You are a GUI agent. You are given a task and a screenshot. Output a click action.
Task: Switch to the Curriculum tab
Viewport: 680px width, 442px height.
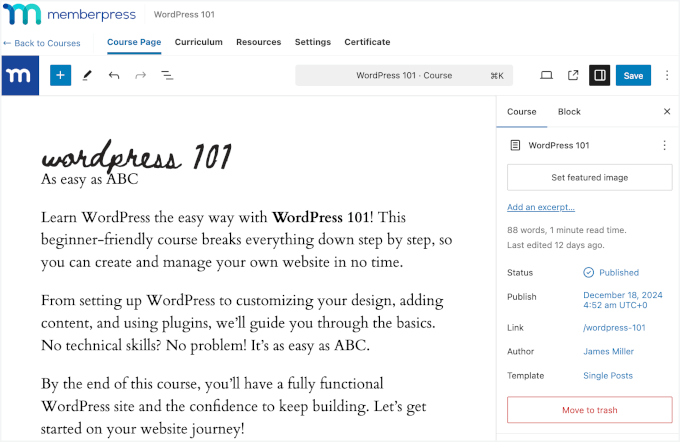tap(198, 42)
